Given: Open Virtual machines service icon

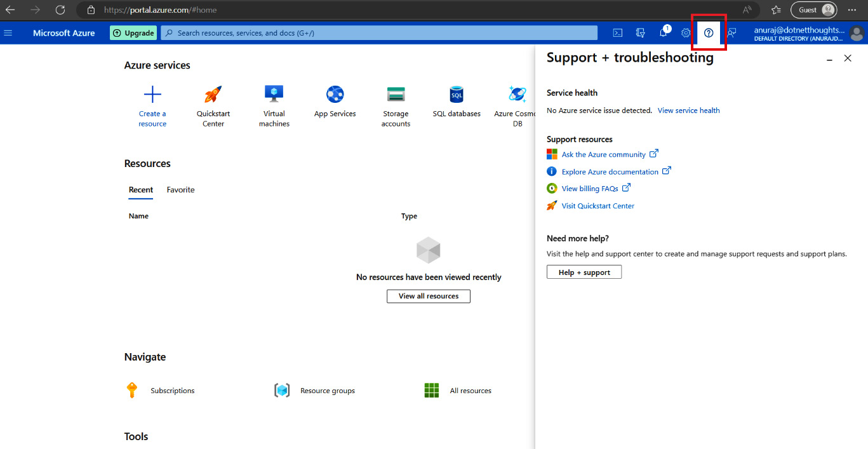Looking at the screenshot, I should (274, 94).
